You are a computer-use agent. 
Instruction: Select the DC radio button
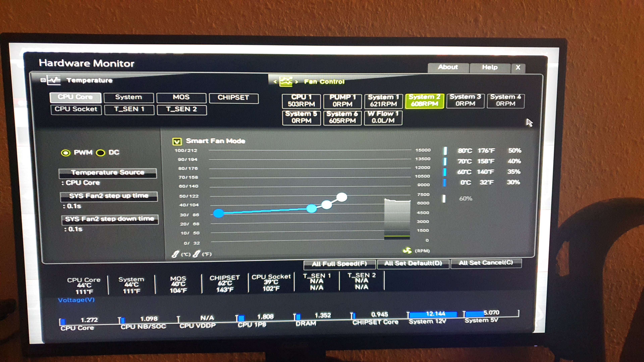(x=100, y=153)
